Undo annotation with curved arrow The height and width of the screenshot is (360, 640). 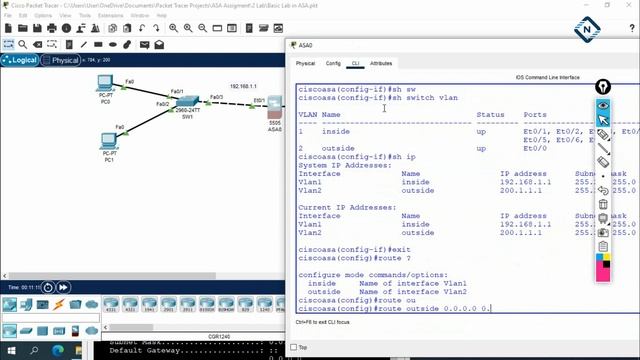[603, 190]
